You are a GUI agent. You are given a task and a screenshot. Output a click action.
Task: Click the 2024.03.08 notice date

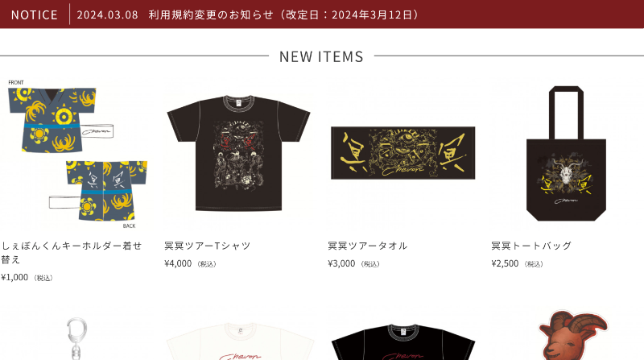tap(107, 14)
